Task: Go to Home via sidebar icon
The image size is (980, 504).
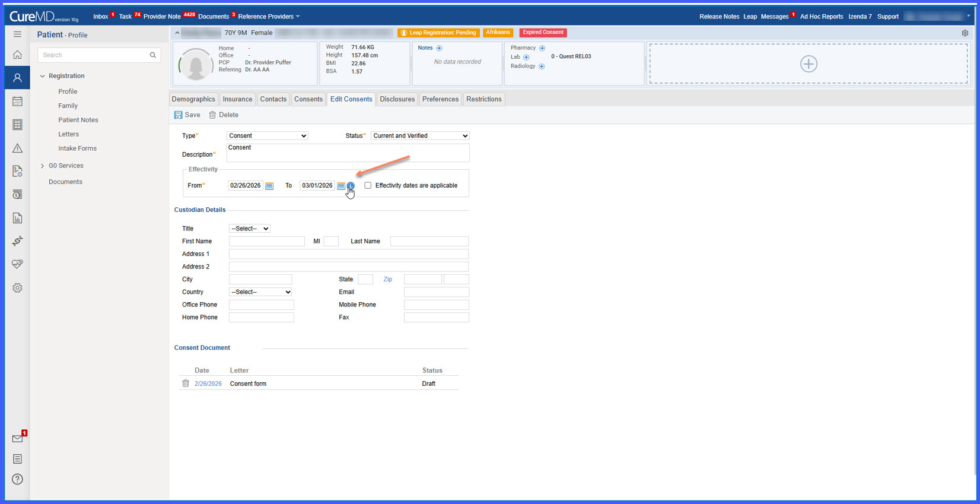Action: tap(17, 55)
